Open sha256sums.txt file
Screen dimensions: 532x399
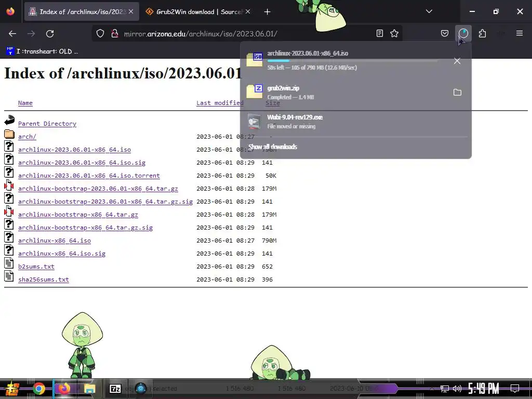(x=44, y=280)
